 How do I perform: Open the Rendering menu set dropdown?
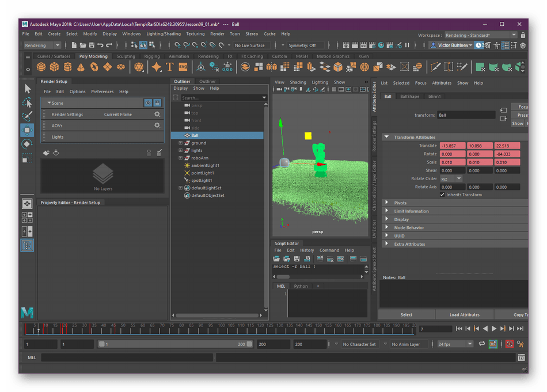42,45
